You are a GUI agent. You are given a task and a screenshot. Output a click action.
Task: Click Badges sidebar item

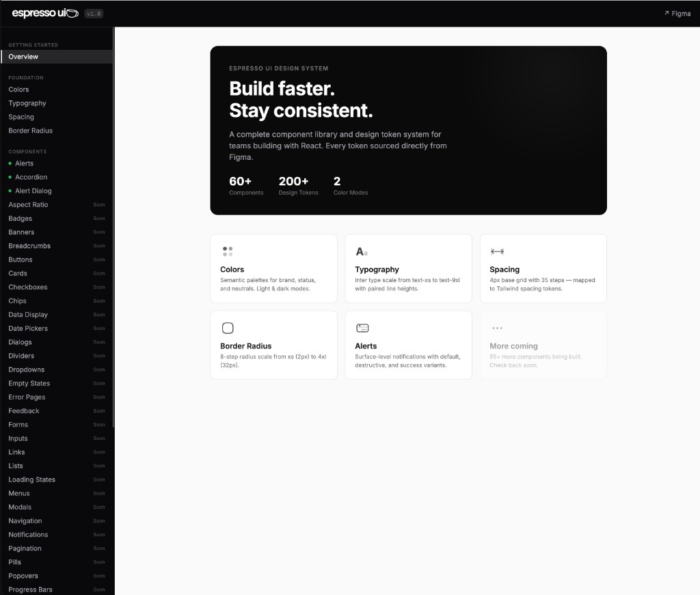tap(57, 219)
